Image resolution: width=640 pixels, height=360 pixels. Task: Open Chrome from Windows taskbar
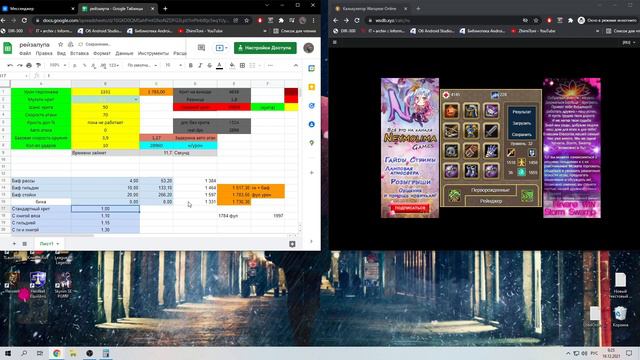click(x=57, y=353)
